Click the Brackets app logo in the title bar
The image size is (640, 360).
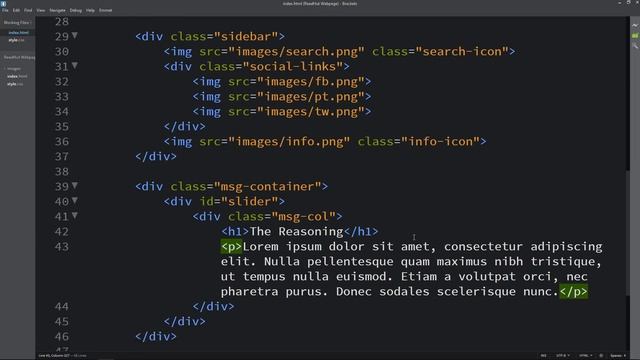[x=4, y=3]
